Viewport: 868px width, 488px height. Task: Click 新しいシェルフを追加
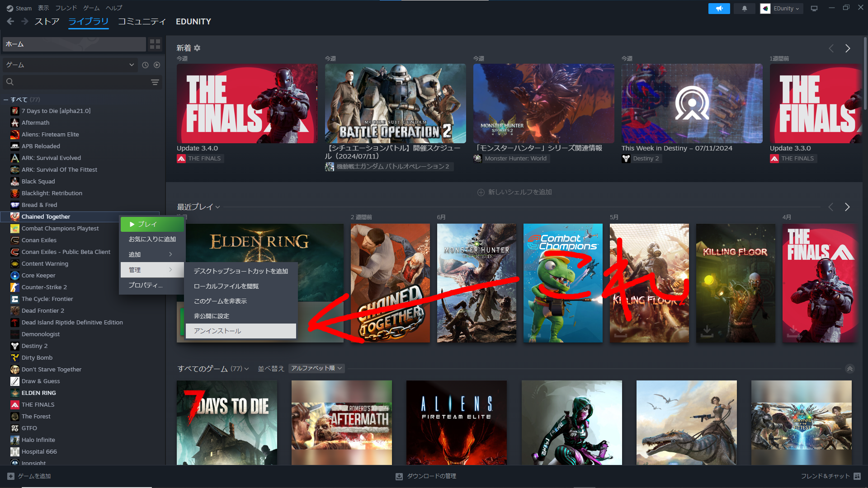514,192
